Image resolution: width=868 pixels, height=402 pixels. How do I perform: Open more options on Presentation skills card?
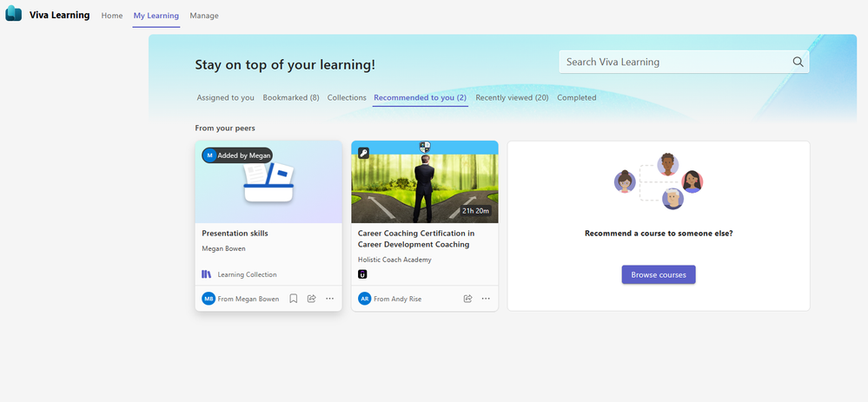[330, 299]
